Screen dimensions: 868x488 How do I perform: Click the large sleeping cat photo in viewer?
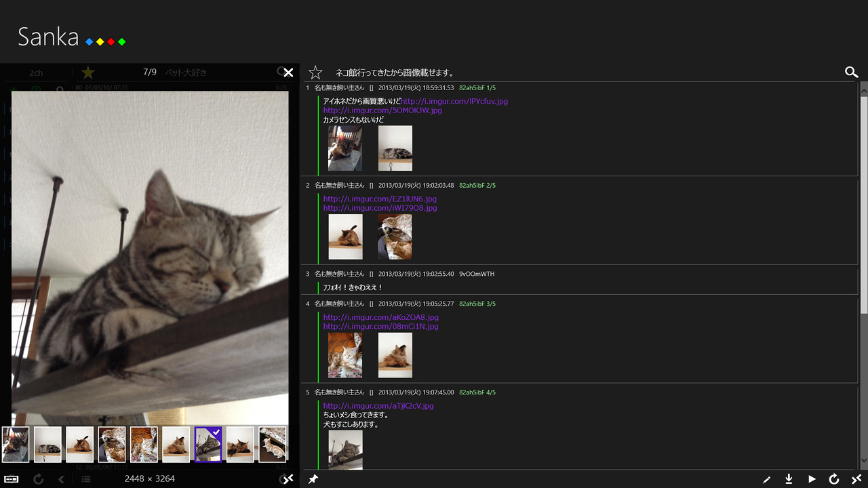click(x=150, y=258)
